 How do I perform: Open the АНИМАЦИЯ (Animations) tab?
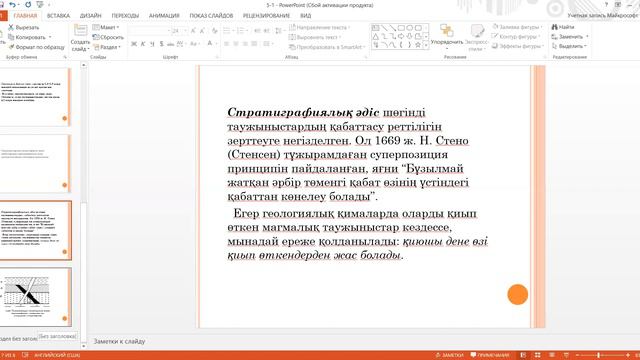(164, 16)
